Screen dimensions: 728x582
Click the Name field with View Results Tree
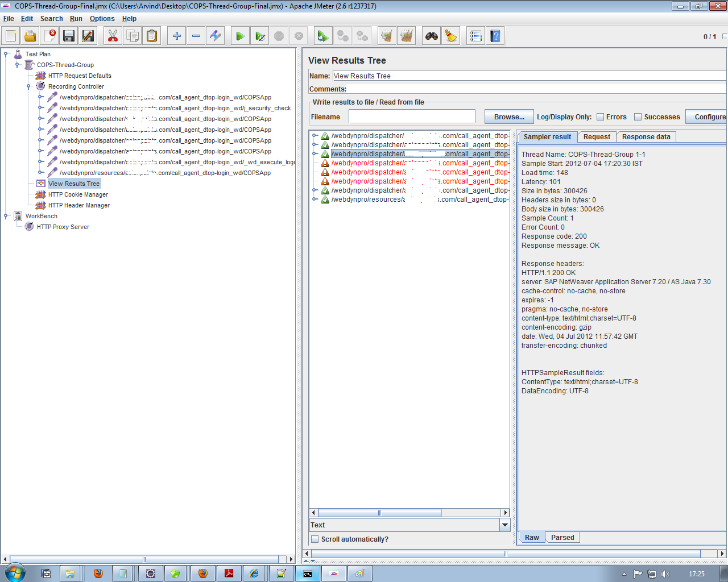click(530, 76)
